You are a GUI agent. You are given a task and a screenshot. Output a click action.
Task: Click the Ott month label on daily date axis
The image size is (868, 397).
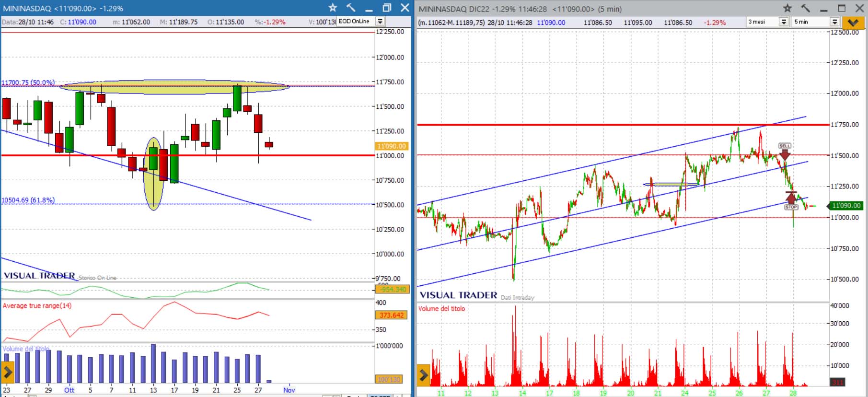point(69,390)
